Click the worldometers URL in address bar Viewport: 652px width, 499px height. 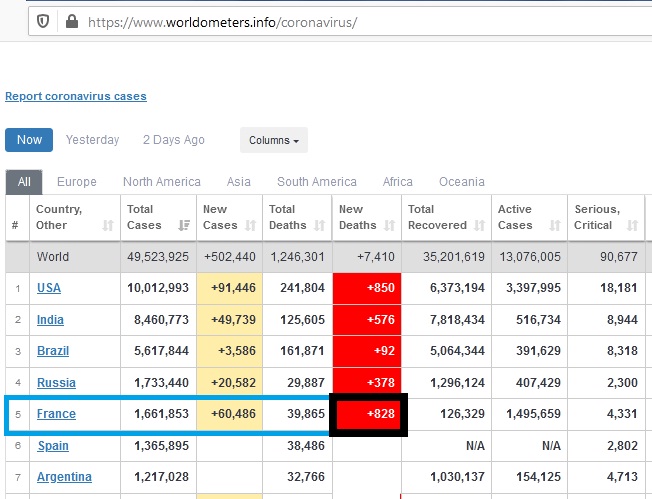pyautogui.click(x=222, y=22)
